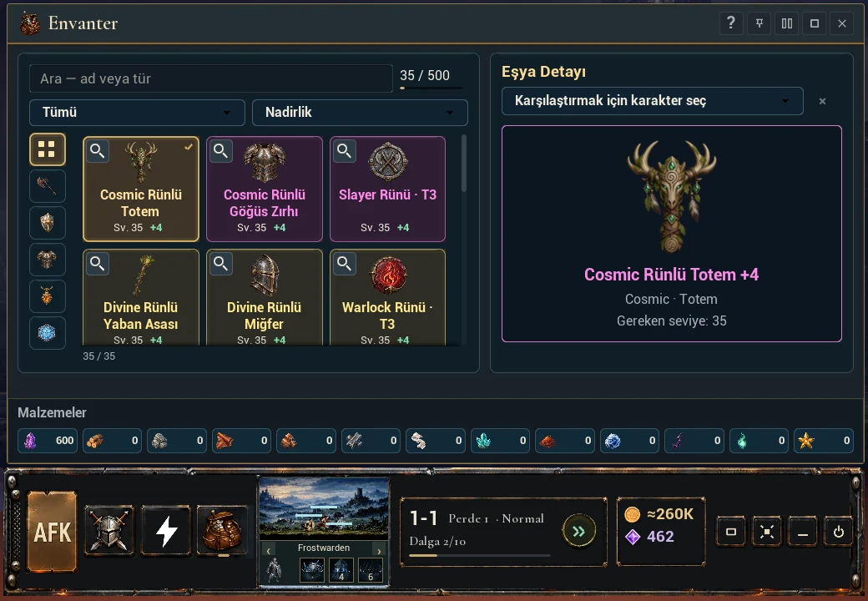Image resolution: width=868 pixels, height=601 pixels.
Task: Pin the Envanter window
Action: [759, 23]
